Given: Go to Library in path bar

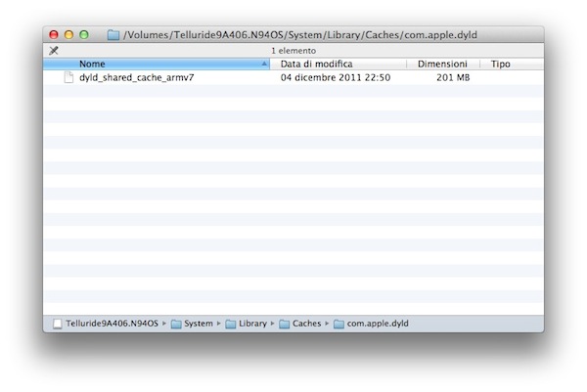Looking at the screenshot, I should click(252, 324).
